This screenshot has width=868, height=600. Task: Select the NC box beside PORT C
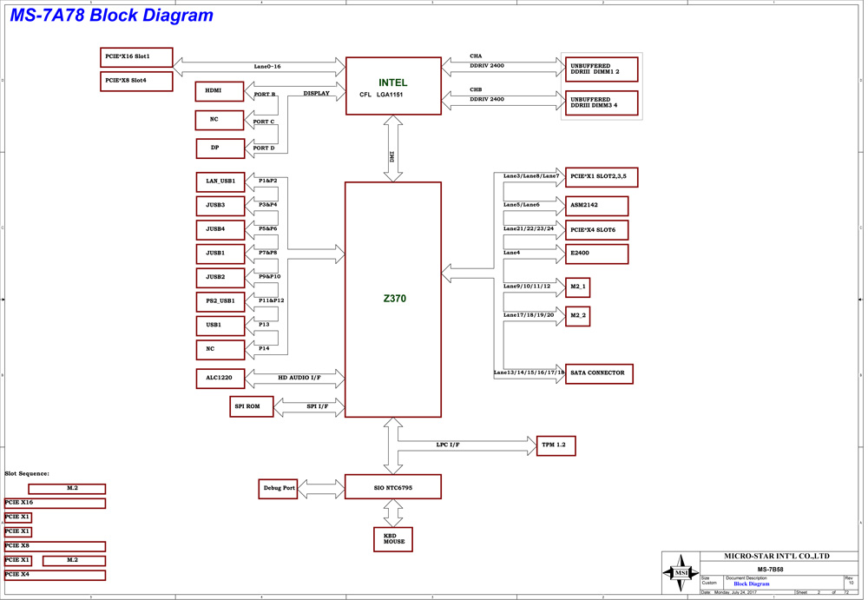coord(220,120)
